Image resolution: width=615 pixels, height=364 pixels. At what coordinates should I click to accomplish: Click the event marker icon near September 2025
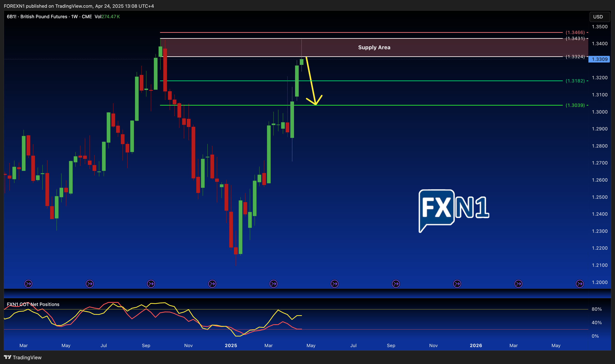(396, 284)
